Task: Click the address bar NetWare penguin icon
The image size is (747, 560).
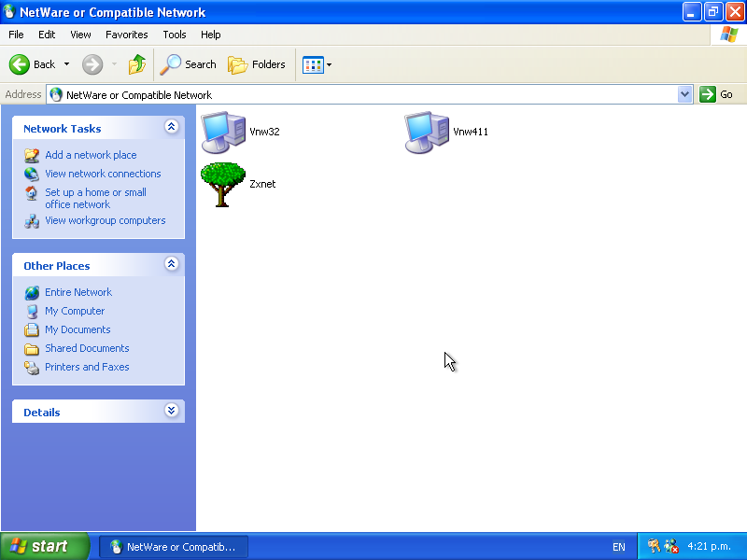Action: pyautogui.click(x=56, y=94)
